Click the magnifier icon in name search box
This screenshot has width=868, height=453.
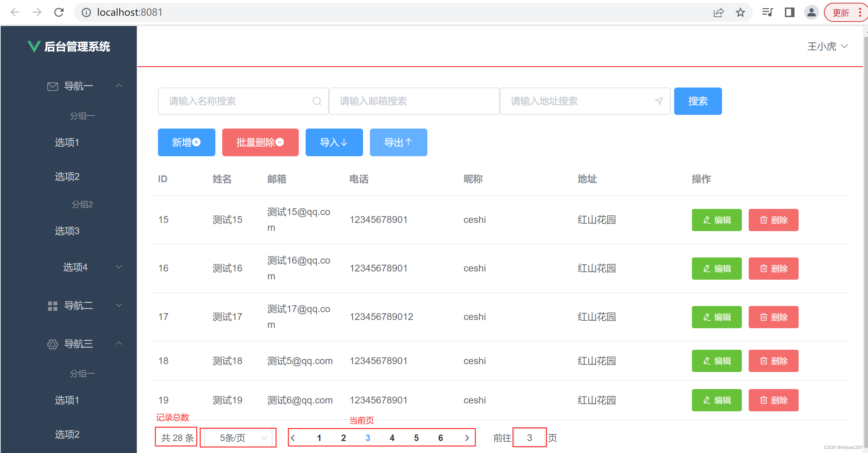[316, 101]
